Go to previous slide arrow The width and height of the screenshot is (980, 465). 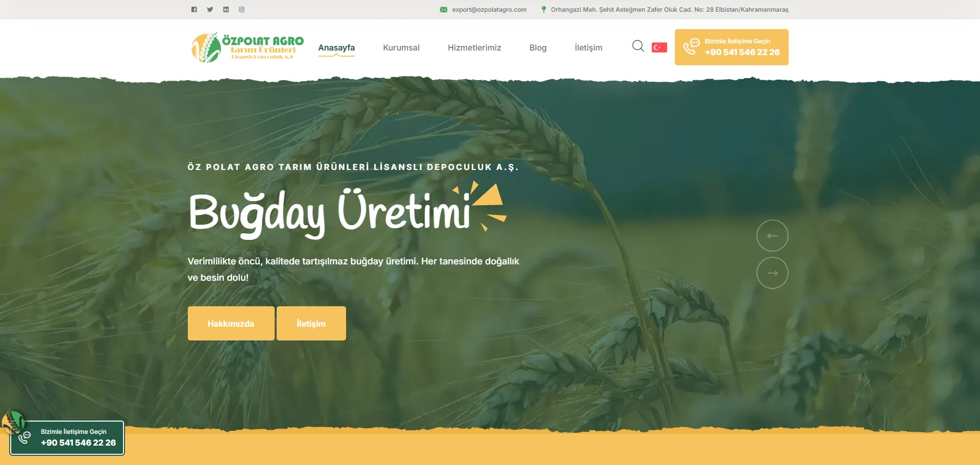click(x=772, y=235)
